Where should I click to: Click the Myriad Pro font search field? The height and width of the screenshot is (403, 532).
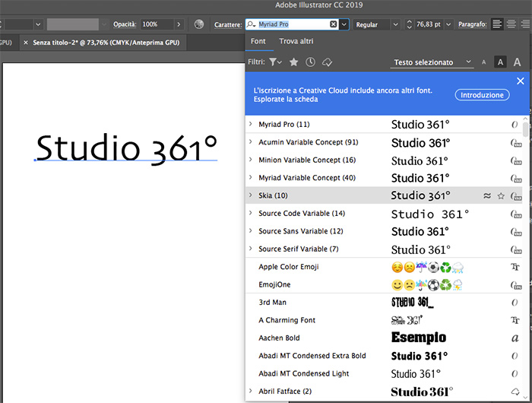click(293, 24)
